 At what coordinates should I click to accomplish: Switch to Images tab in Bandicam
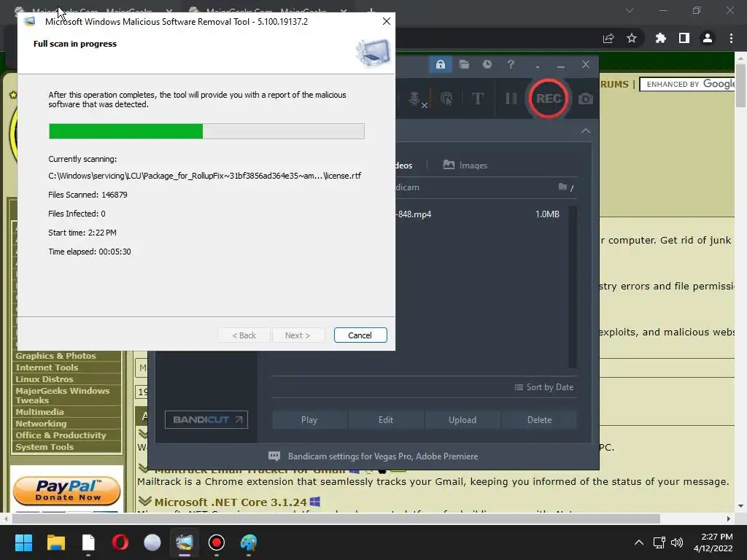465,166
